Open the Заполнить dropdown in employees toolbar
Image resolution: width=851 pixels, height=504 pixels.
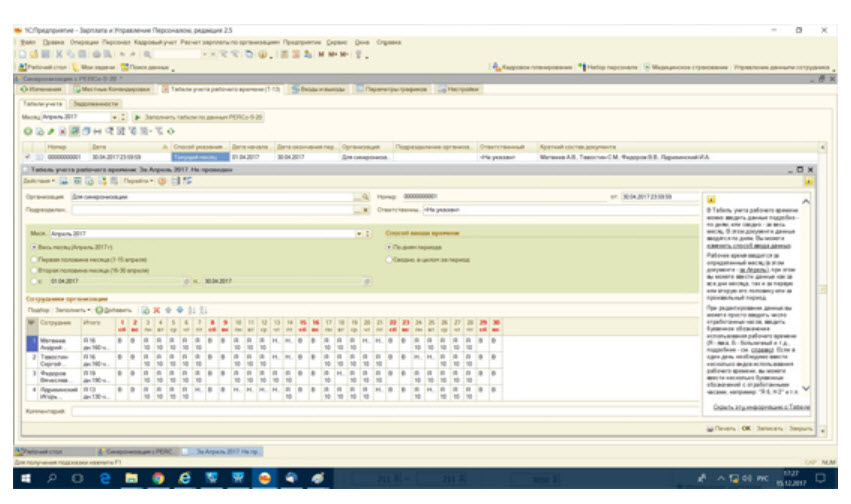point(73,310)
